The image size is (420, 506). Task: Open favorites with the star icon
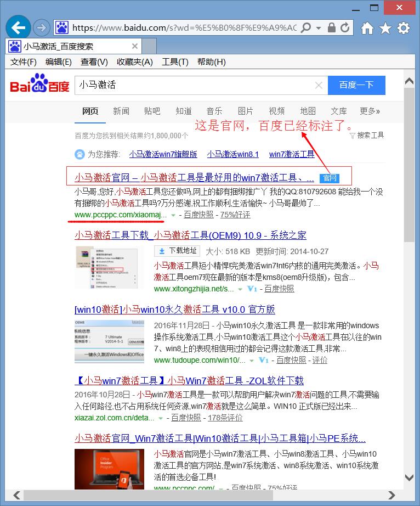coord(385,28)
